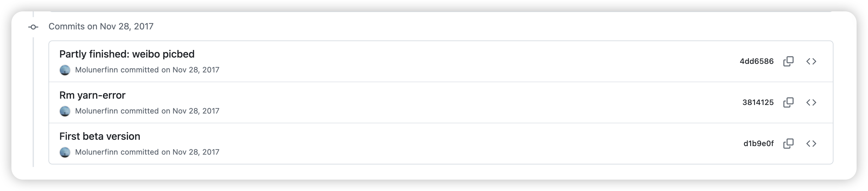Browse repository at commit d1b9e0f
868x191 pixels.
click(x=811, y=144)
